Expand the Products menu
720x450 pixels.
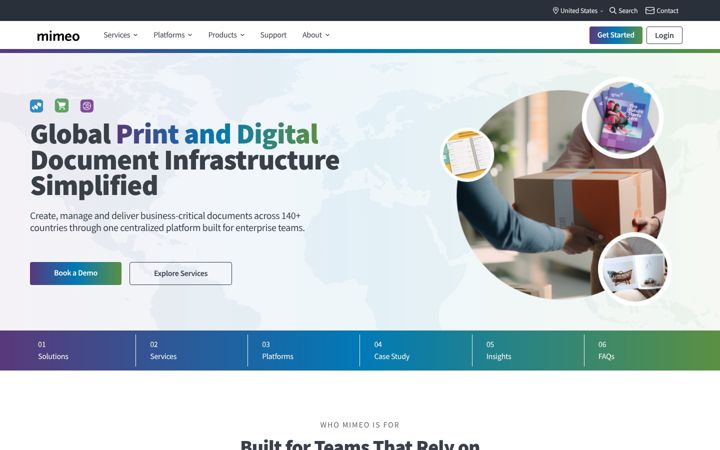pos(226,35)
